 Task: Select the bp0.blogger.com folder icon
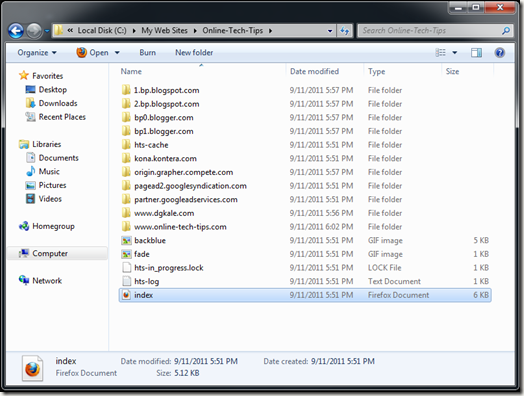click(126, 117)
